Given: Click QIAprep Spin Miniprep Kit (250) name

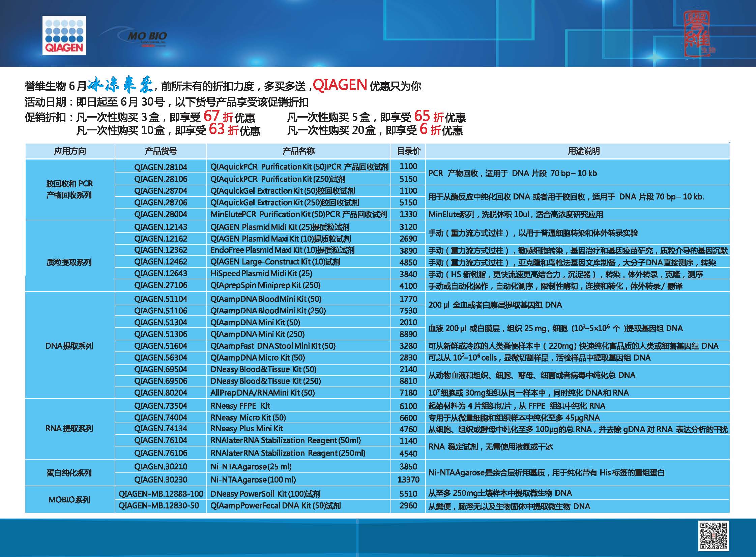Looking at the screenshot, I should [x=265, y=285].
